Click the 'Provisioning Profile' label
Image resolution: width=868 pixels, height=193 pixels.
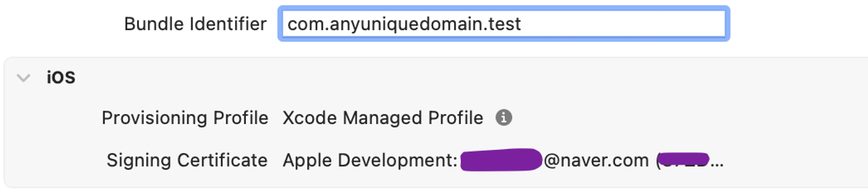185,118
